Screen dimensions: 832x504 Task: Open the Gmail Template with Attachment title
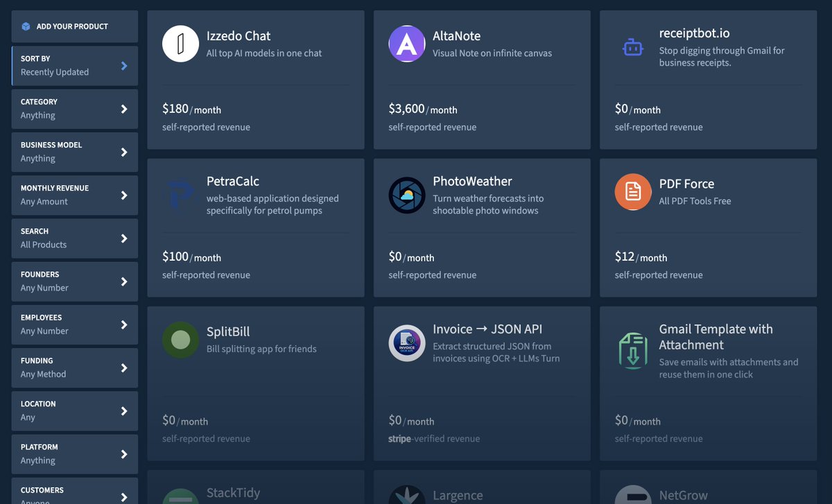[716, 337]
